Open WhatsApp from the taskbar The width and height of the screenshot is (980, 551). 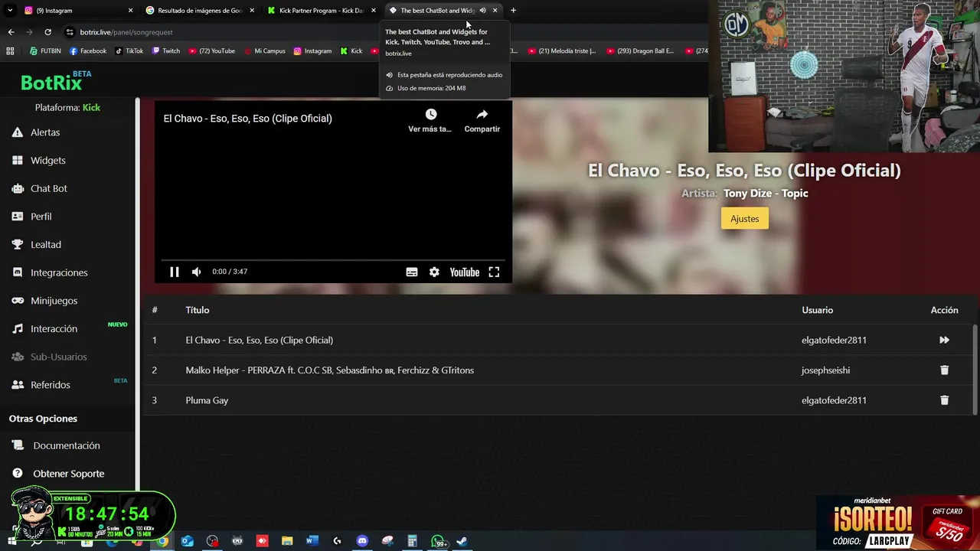tap(438, 541)
